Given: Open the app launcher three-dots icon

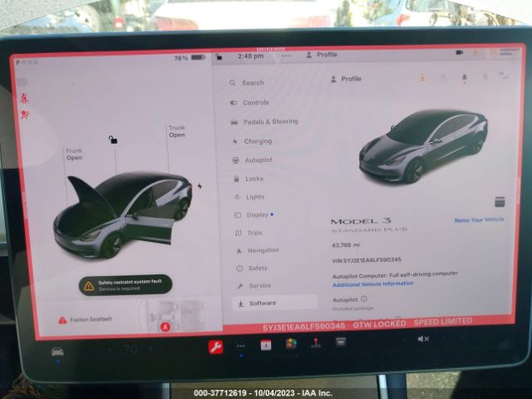Looking at the screenshot, I should [241, 347].
